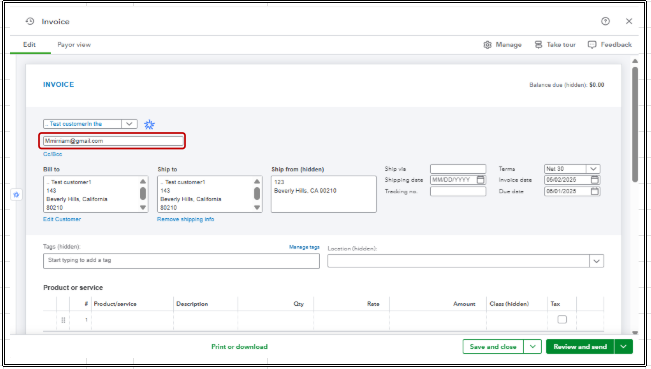Grab the row 1 drag handle icon
The image size is (651, 369).
pos(63,320)
